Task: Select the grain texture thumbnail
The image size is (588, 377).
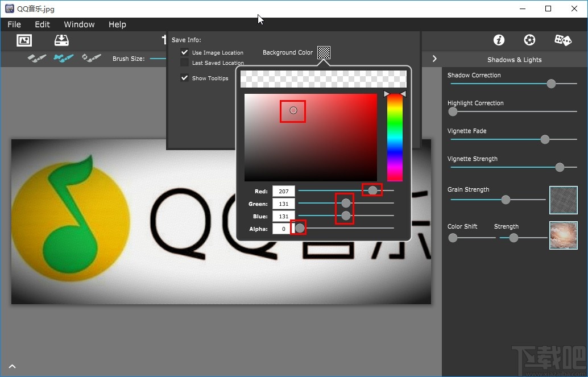Action: coord(563,200)
